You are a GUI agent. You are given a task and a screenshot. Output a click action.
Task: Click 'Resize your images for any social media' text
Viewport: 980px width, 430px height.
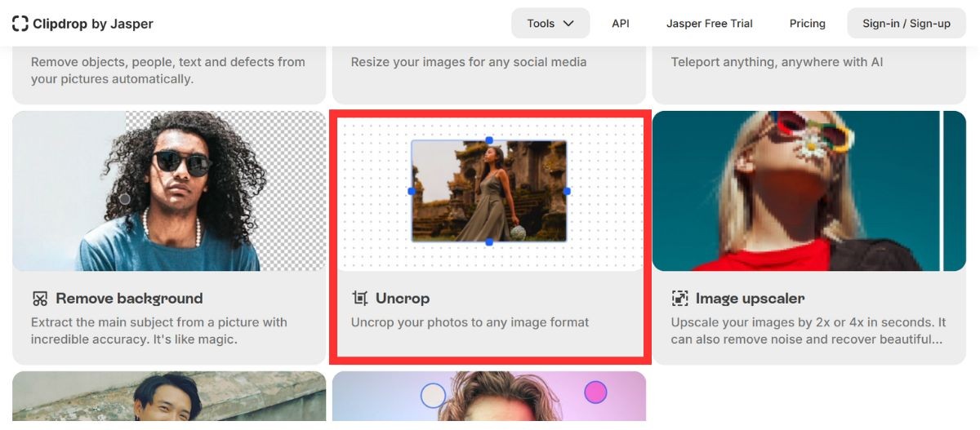click(469, 62)
